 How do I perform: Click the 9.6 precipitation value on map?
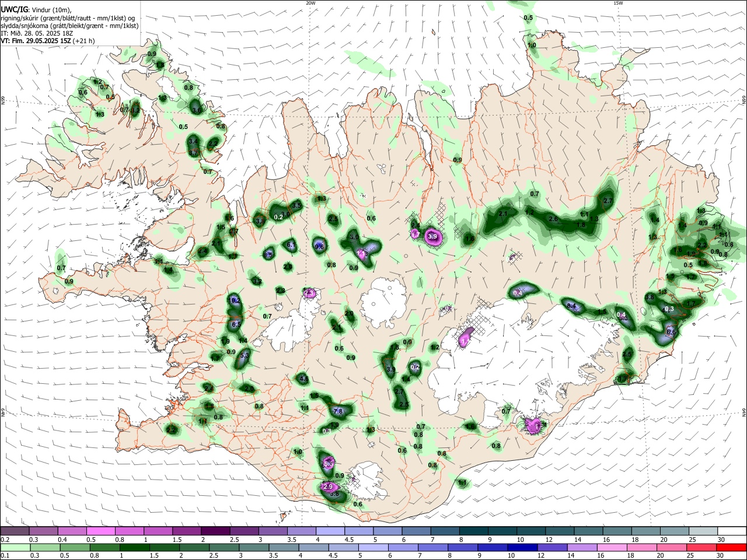[319, 247]
